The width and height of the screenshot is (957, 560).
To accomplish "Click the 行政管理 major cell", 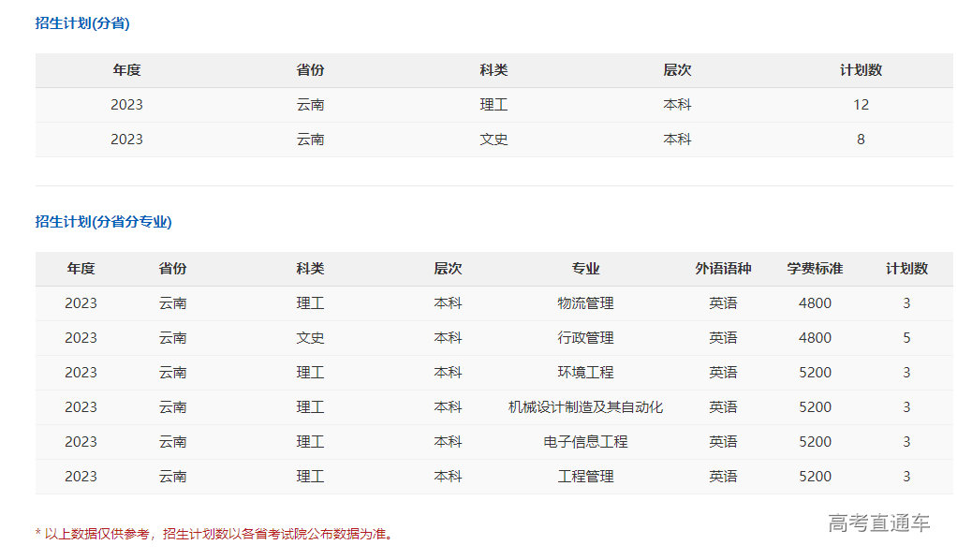I will (585, 338).
